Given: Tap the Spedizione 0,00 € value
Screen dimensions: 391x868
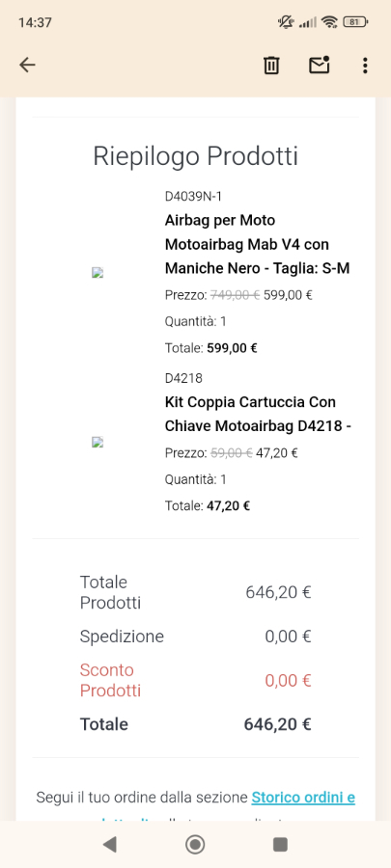Looking at the screenshot, I should tap(288, 637).
